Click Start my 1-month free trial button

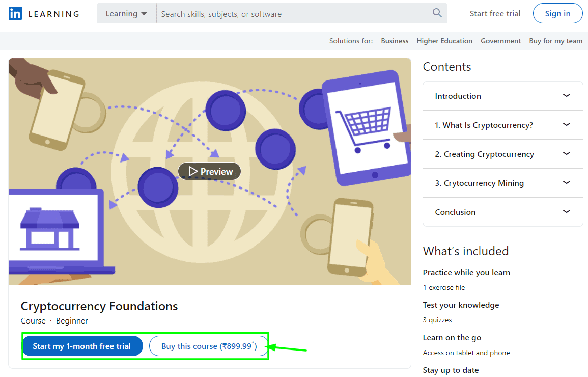[82, 345]
